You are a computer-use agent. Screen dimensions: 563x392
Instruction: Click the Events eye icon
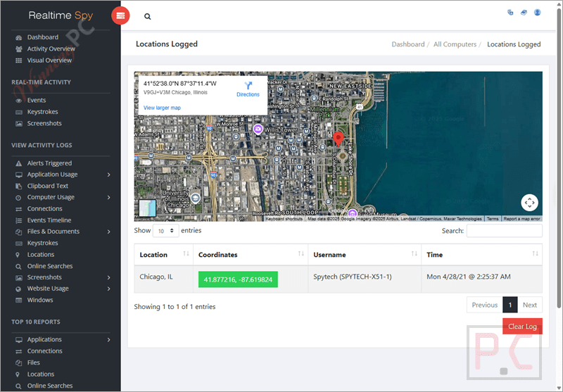coord(19,101)
